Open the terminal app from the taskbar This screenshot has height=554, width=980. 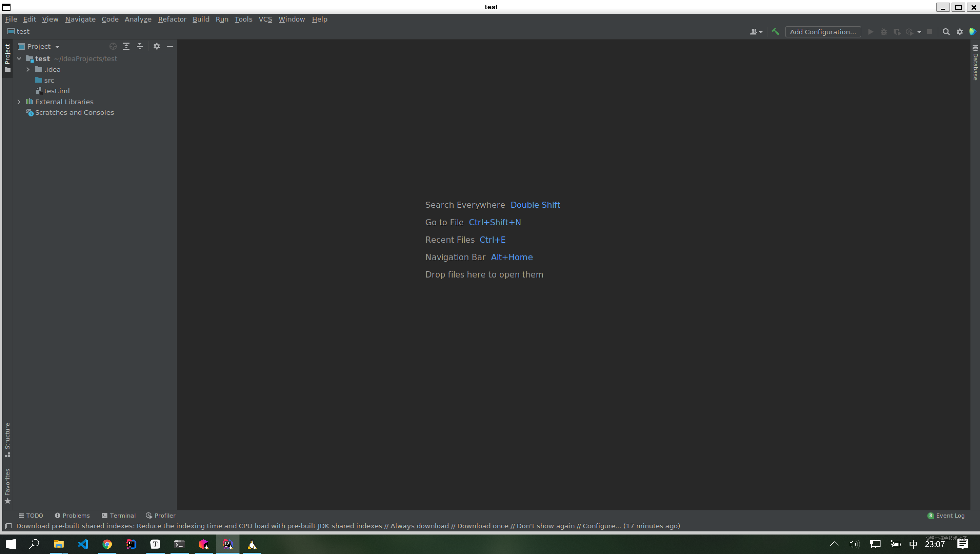(x=179, y=544)
